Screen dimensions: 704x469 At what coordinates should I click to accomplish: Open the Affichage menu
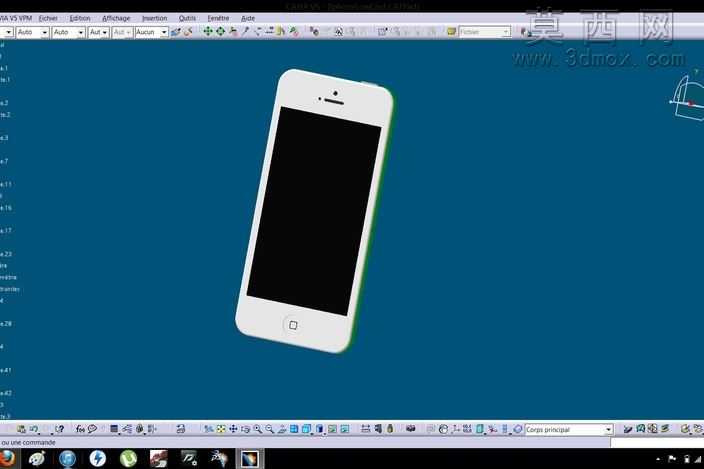coord(116,18)
